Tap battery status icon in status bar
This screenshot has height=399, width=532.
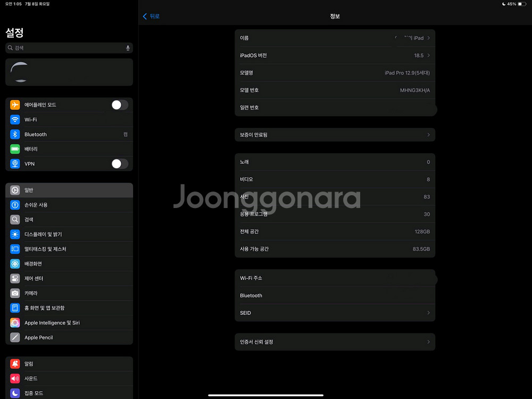[x=522, y=4]
